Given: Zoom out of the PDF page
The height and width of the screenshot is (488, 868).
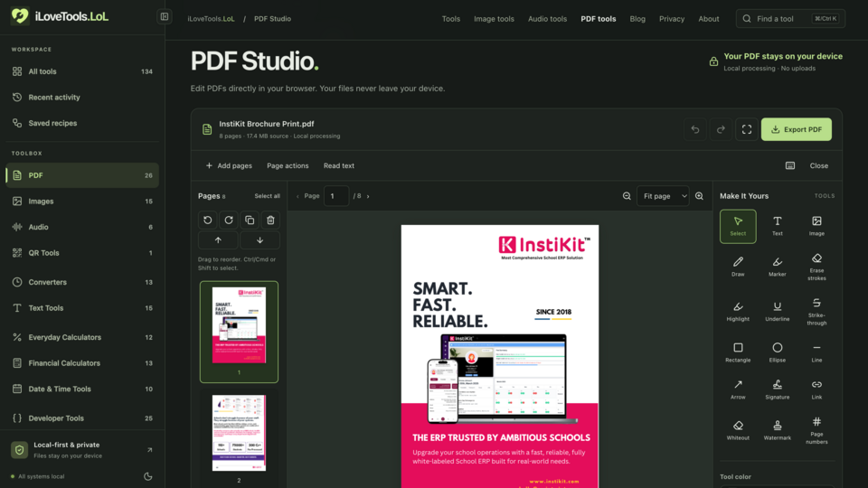Looking at the screenshot, I should (x=627, y=196).
